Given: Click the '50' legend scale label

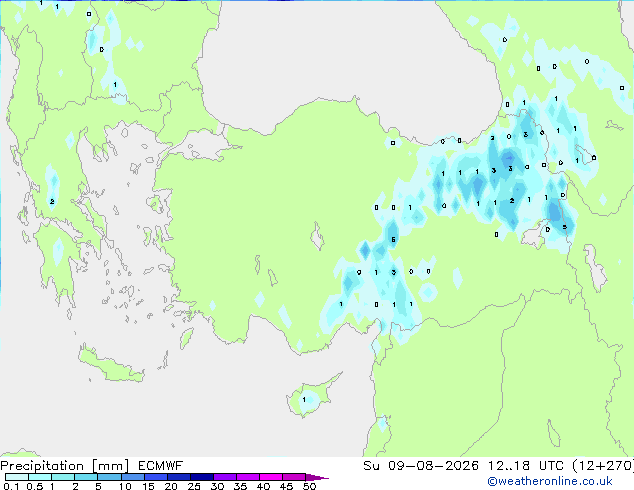Looking at the screenshot, I should point(309,486).
